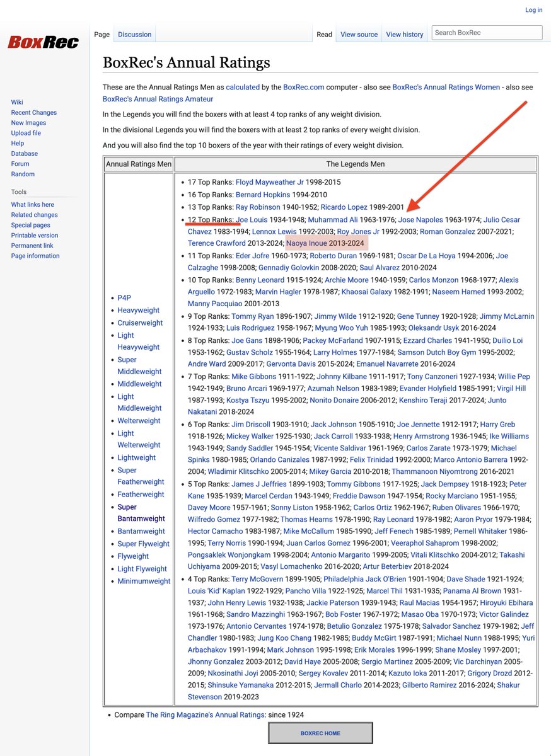Open the Forum sidebar link
The height and width of the screenshot is (756, 551).
(20, 164)
